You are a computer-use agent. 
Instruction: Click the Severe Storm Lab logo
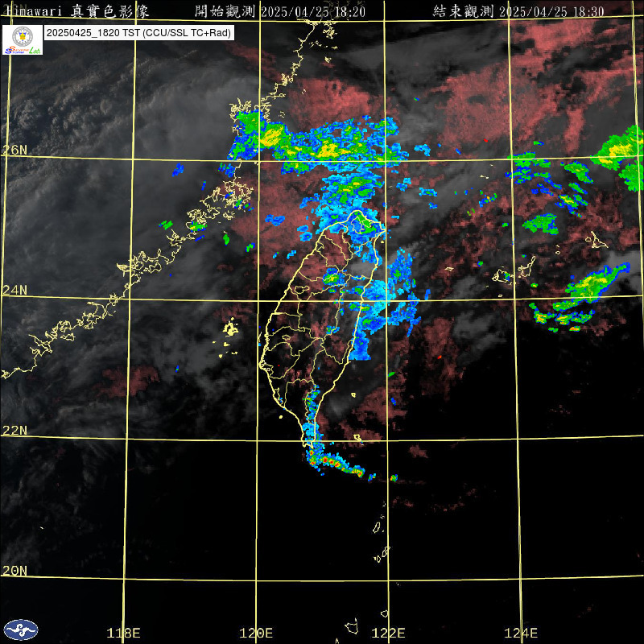23,39
